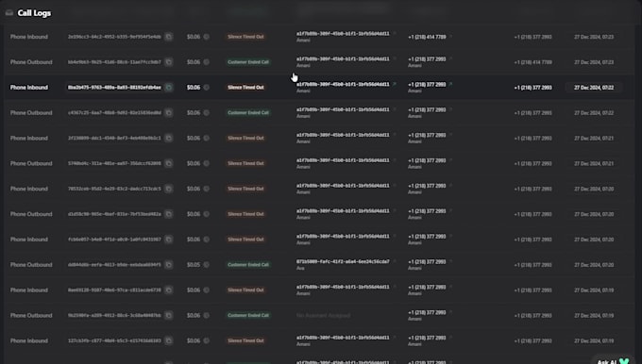
Task: Select highlighted call ID text starting 8ba2b475
Action: point(114,88)
